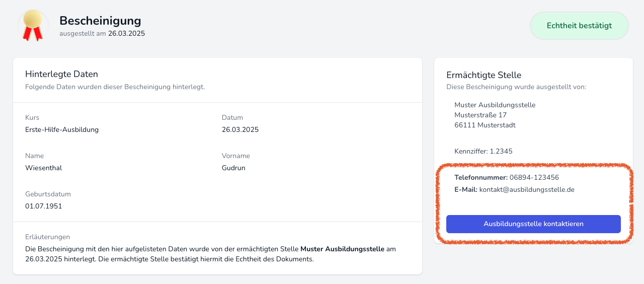Click the Vorname value Gudrun
The width and height of the screenshot is (644, 284).
click(x=233, y=168)
